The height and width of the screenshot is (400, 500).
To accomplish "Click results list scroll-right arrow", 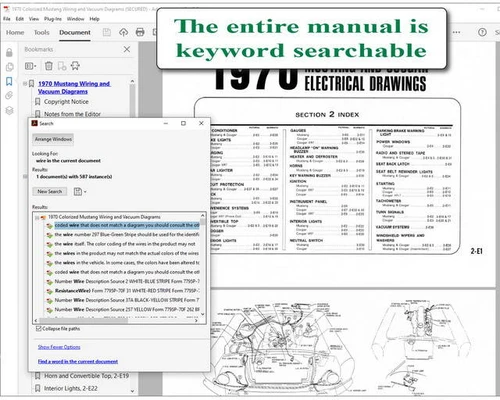I will (196, 320).
